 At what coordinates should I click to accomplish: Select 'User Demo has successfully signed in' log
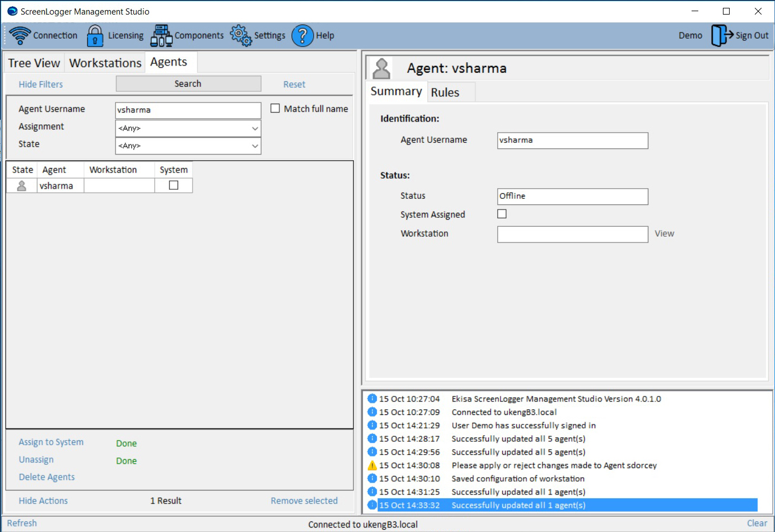(x=524, y=426)
